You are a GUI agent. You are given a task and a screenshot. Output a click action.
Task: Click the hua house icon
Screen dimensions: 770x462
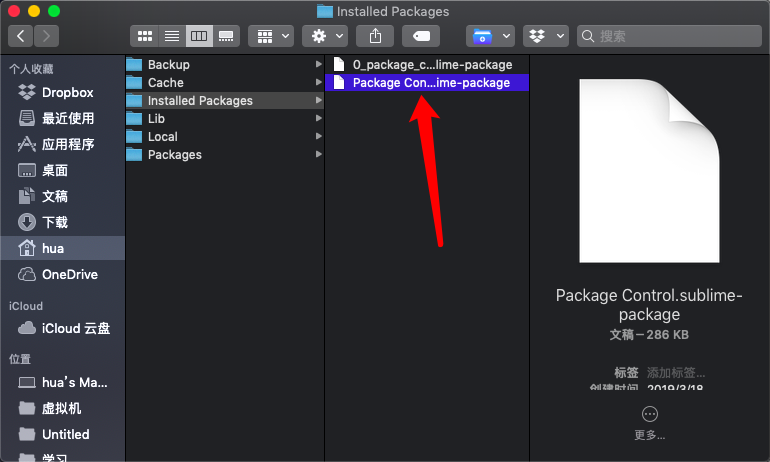point(27,248)
